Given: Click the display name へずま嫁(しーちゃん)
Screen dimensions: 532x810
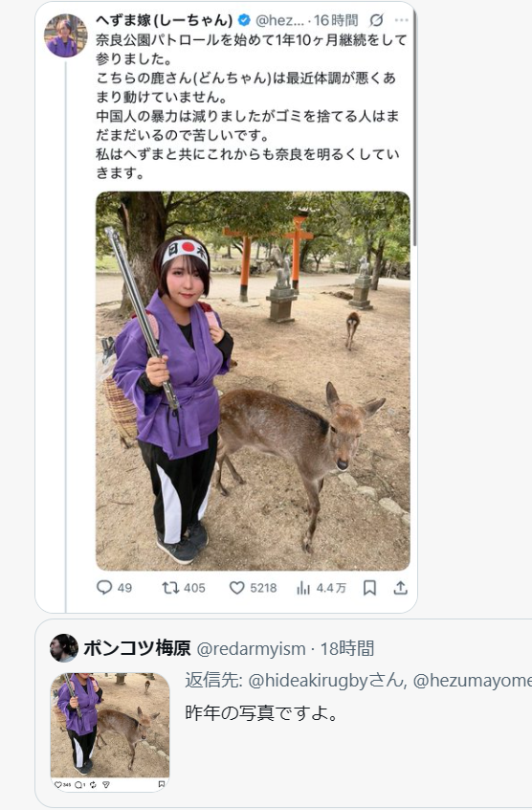Looking at the screenshot, I should (164, 20).
